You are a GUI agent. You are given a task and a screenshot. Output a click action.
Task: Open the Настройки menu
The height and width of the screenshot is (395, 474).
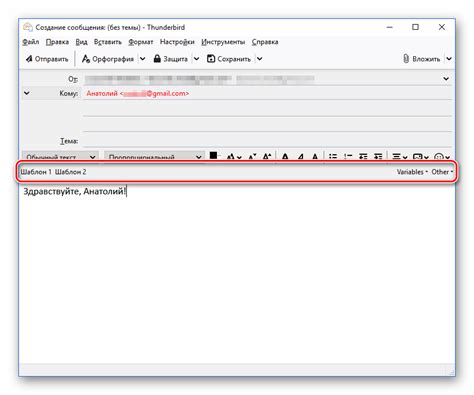pyautogui.click(x=177, y=42)
